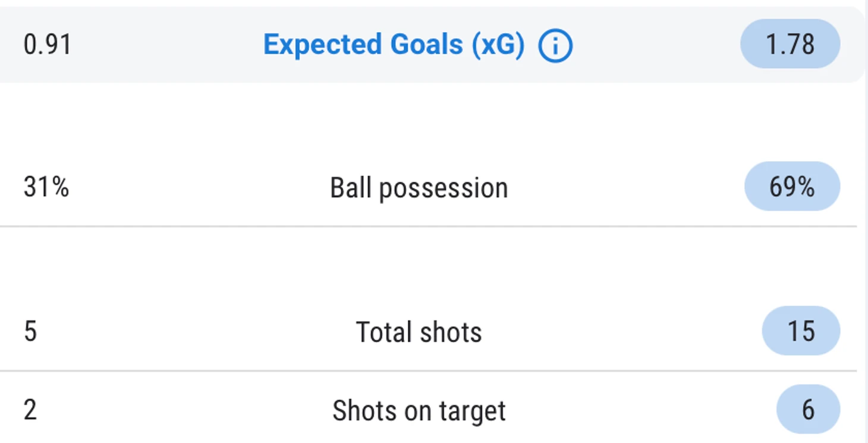This screenshot has height=443, width=868.
Task: Select the Ball possession label
Action: click(x=419, y=188)
